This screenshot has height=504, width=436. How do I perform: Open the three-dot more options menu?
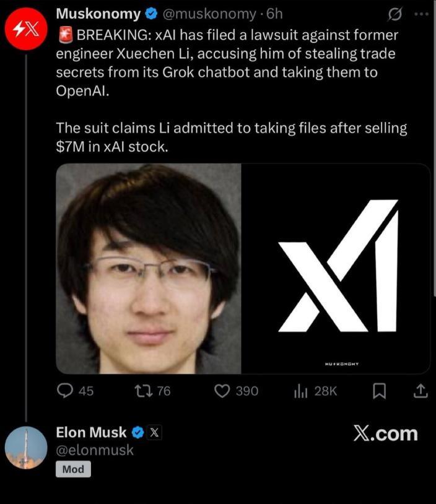(x=421, y=14)
